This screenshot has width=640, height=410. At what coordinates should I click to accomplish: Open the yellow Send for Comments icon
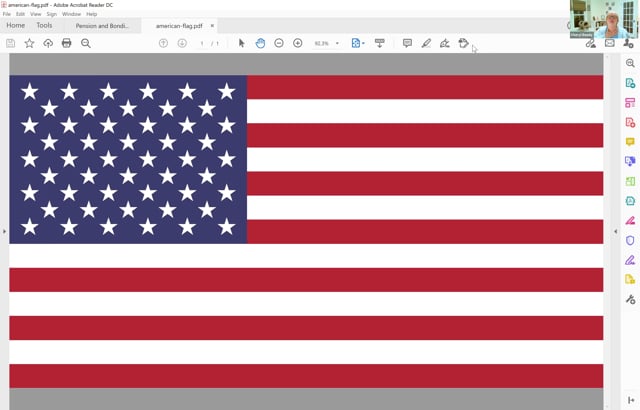coord(630,279)
